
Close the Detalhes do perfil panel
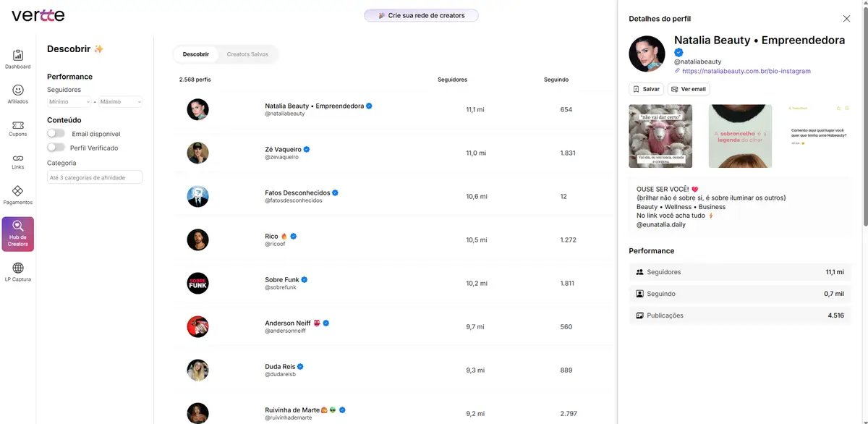[x=846, y=18]
